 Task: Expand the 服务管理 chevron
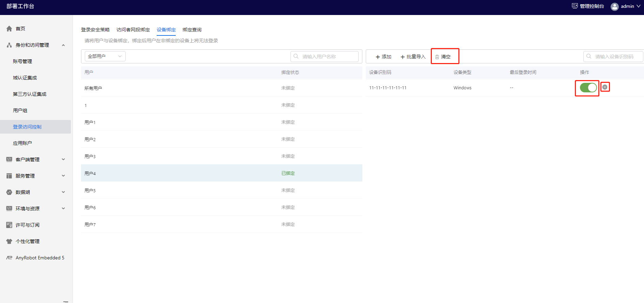coord(63,176)
